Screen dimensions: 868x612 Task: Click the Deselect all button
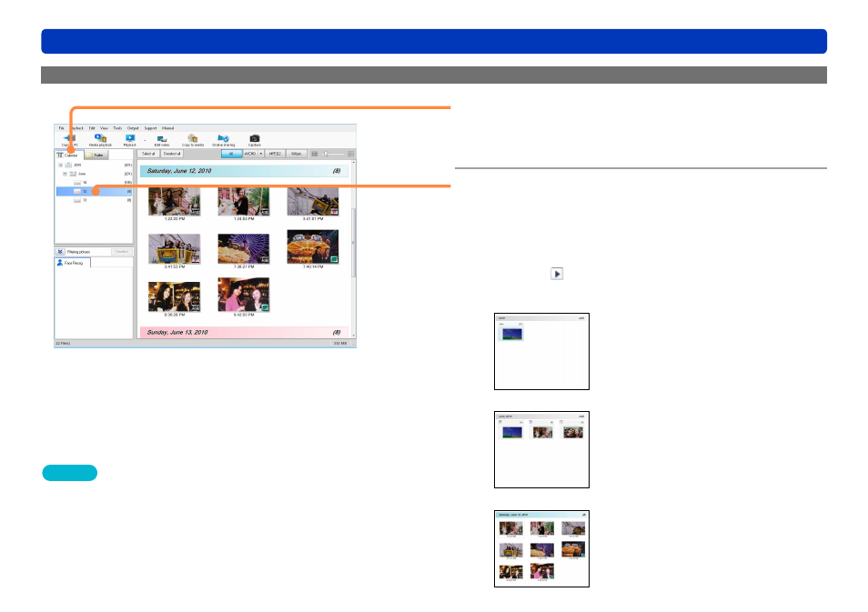coord(172,154)
